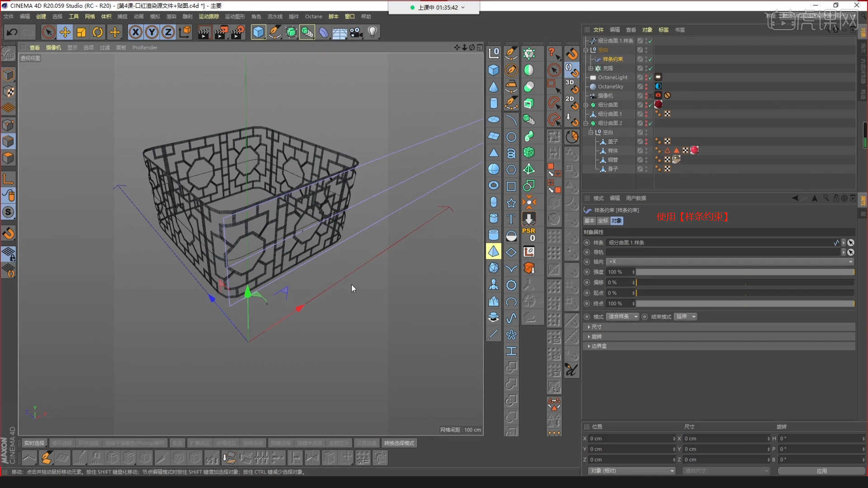
Task: Collapse the 细分曲面.2 object tree
Action: coord(586,123)
